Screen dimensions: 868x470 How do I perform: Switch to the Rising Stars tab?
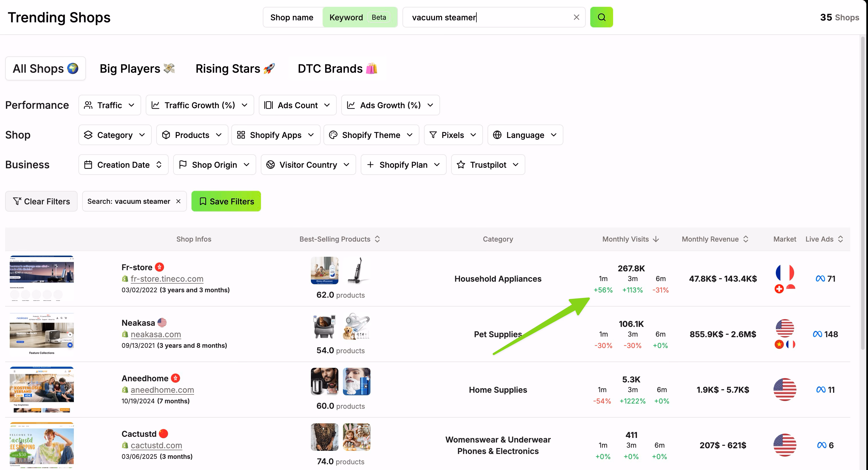click(x=235, y=68)
